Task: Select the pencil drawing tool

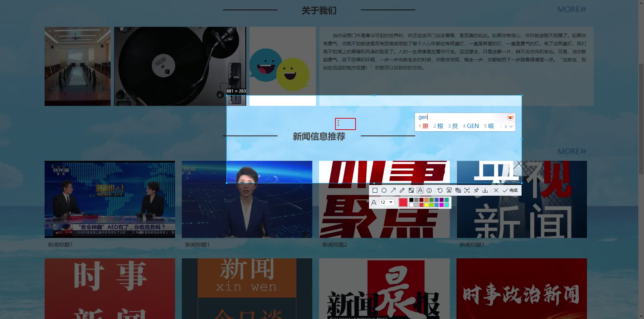Action: (402, 190)
